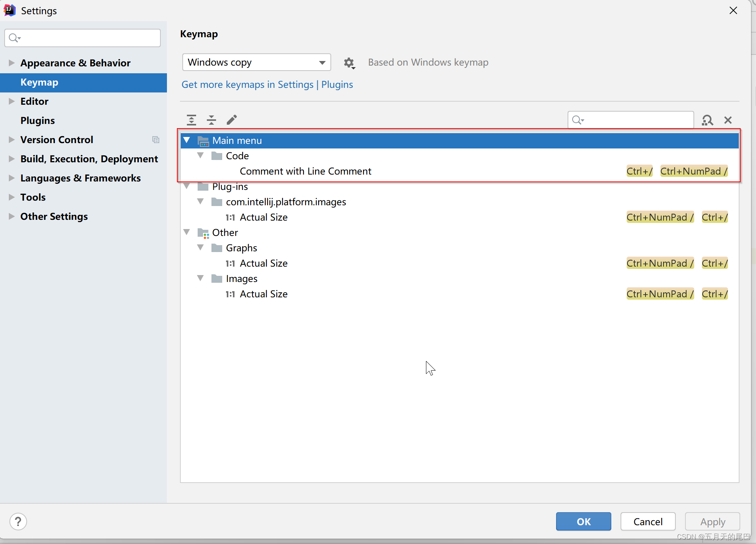Click Get more keymaps in Plugins link

(267, 84)
